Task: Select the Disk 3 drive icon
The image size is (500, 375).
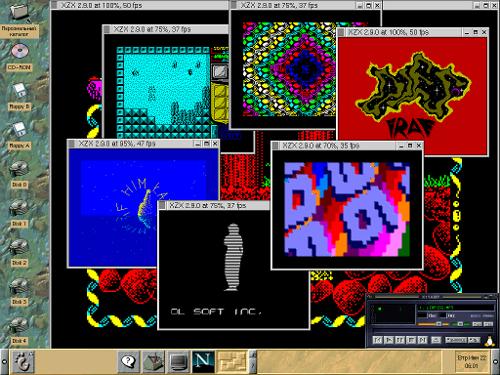Action: pos(19,287)
